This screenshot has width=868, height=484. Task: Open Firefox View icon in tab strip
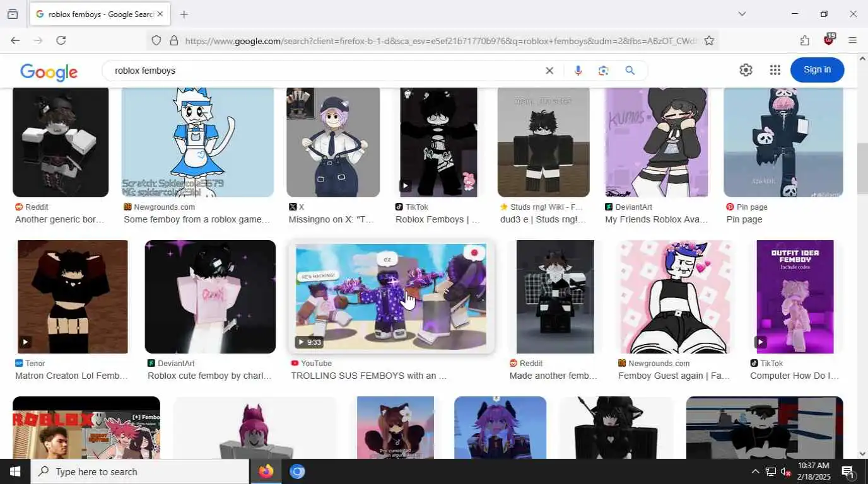pyautogui.click(x=13, y=14)
